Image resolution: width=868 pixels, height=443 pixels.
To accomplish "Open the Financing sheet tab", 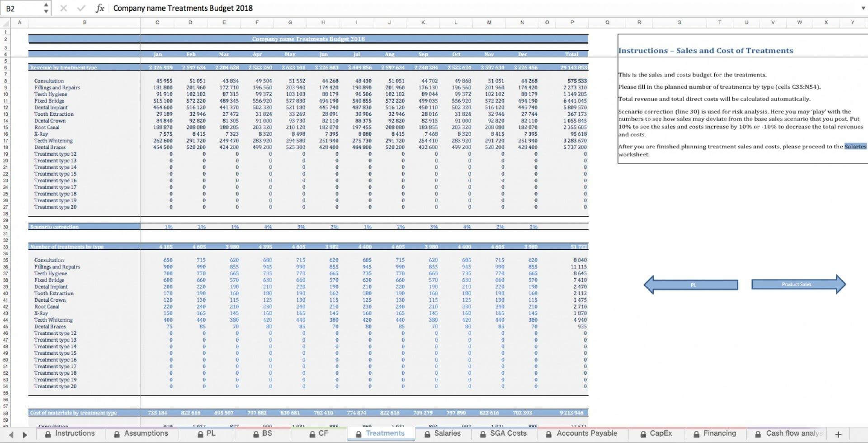I will click(714, 433).
